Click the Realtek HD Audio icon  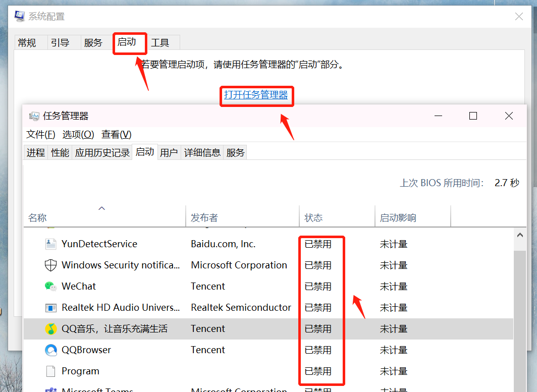(50, 307)
